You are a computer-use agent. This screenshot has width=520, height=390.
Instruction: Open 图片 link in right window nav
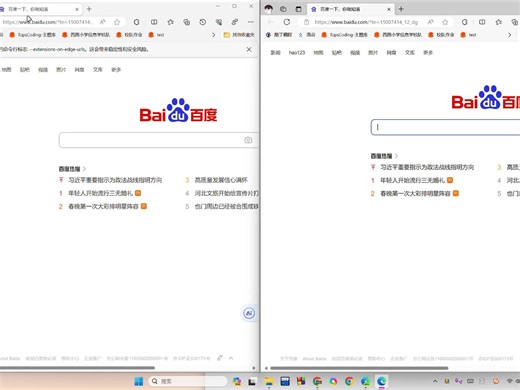click(x=373, y=53)
